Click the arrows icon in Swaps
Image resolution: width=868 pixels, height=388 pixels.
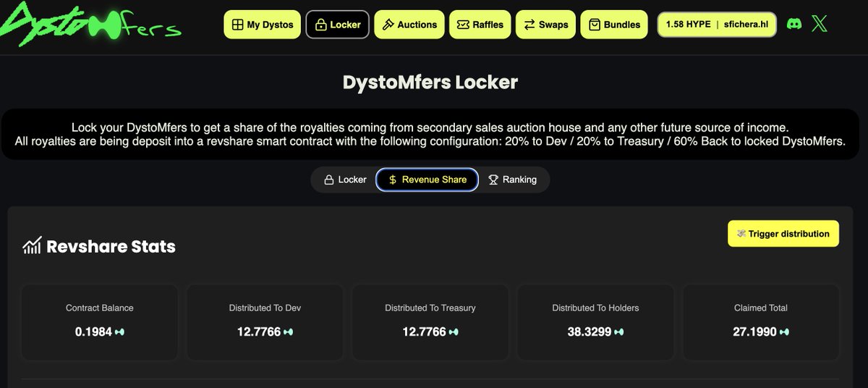(529, 25)
